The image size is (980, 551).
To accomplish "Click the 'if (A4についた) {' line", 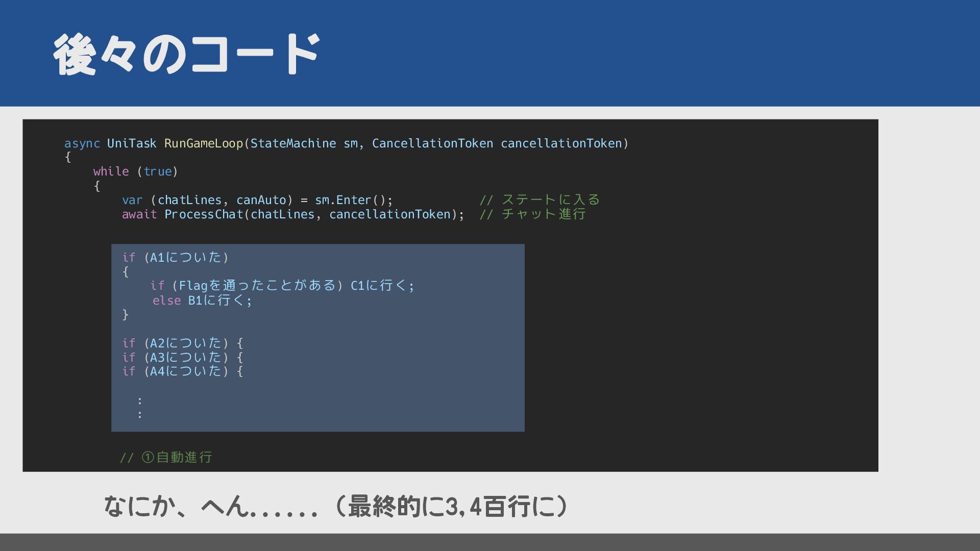I will click(x=183, y=371).
